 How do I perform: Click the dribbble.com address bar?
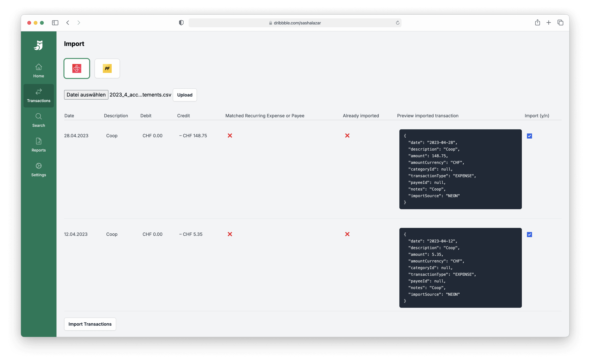pos(295,23)
